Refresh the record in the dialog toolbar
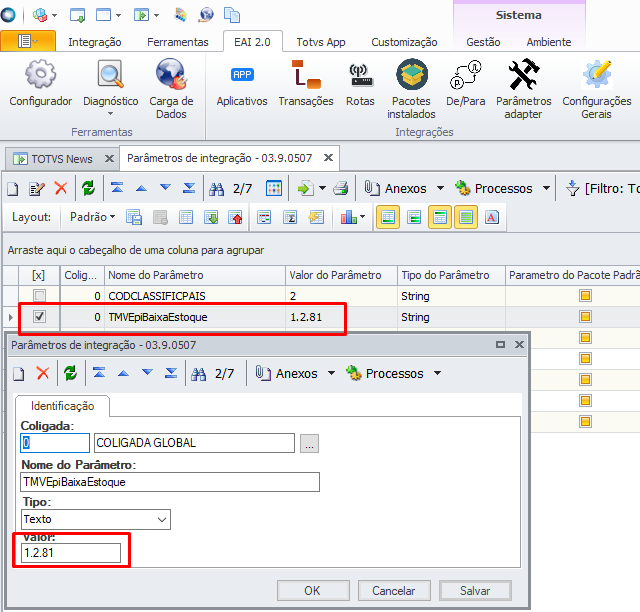Viewport: 640px width, 612px height. (70, 373)
